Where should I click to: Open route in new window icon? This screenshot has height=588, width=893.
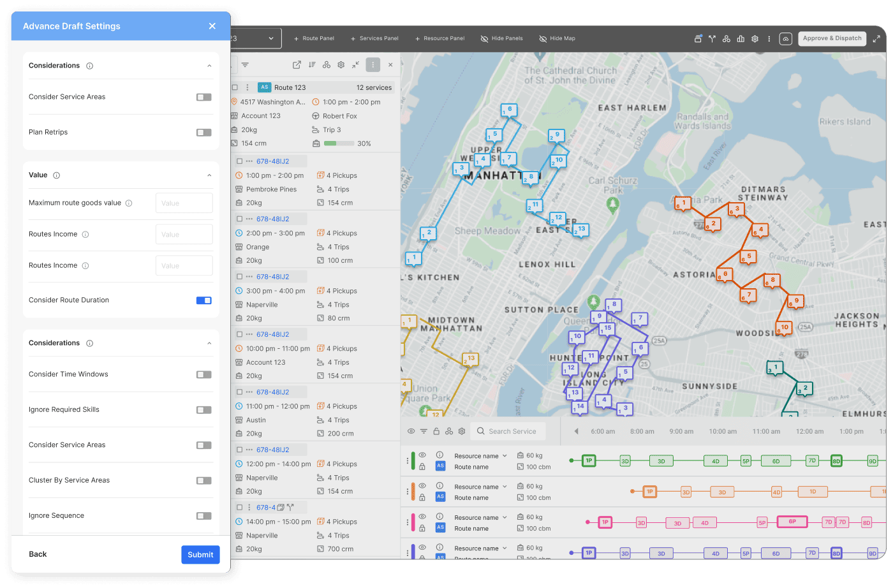[x=297, y=65]
